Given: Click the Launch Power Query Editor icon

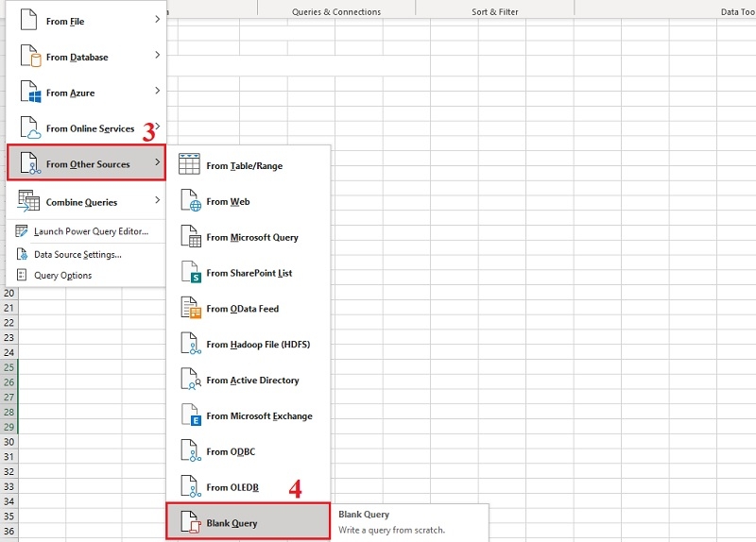Looking at the screenshot, I should [x=21, y=231].
